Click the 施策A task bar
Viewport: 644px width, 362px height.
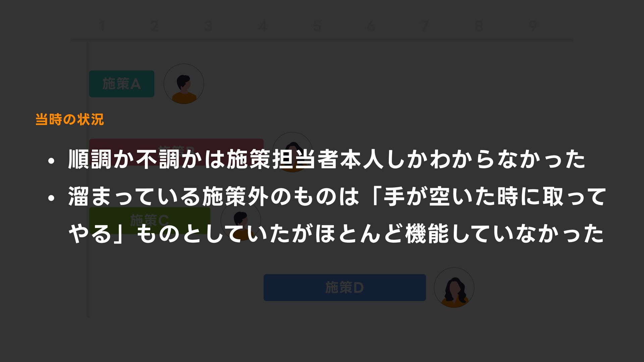click(x=122, y=84)
